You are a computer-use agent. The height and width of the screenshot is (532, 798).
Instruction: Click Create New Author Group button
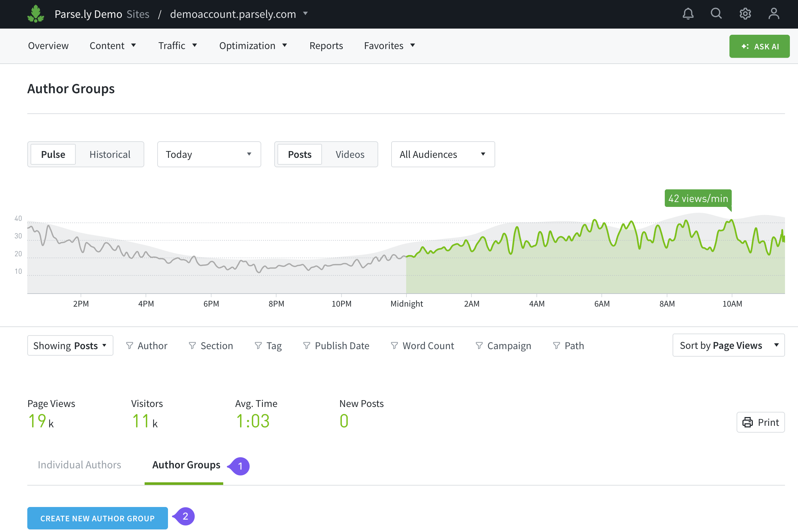tap(97, 518)
